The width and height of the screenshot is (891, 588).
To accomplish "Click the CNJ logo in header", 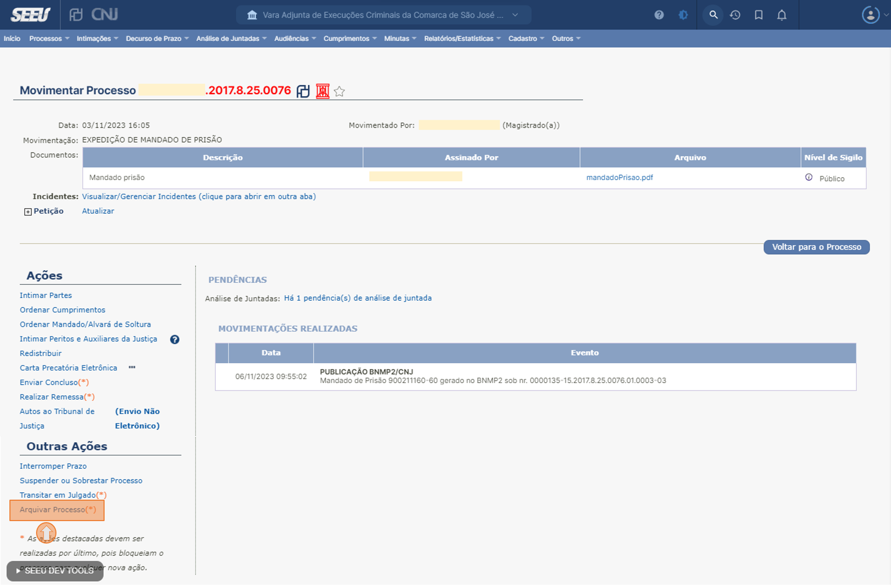I will coord(105,14).
